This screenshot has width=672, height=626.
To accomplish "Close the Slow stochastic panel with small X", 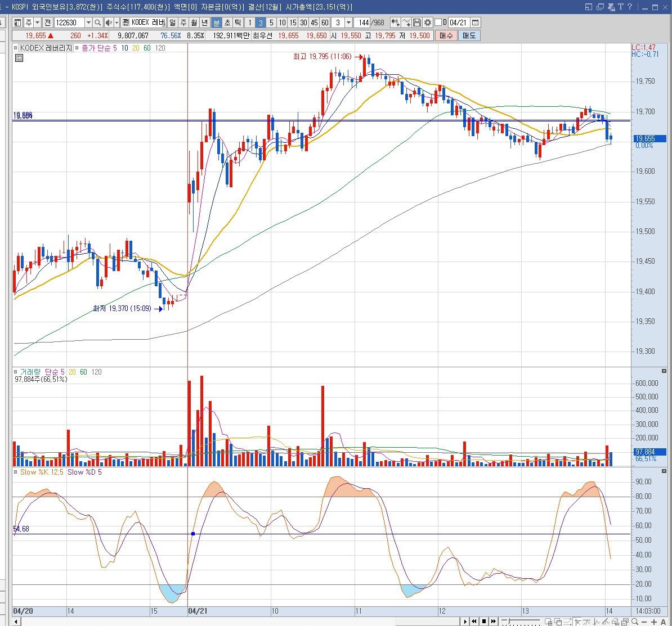I will (664, 471).
